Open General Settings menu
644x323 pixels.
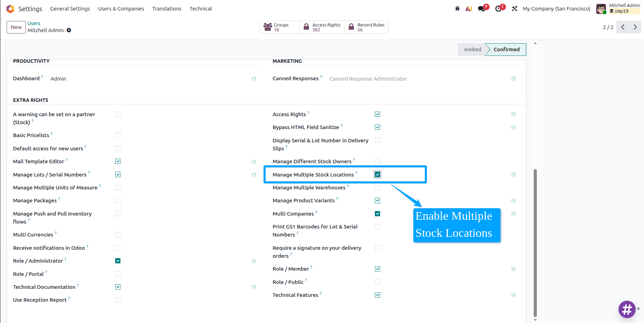(x=70, y=9)
